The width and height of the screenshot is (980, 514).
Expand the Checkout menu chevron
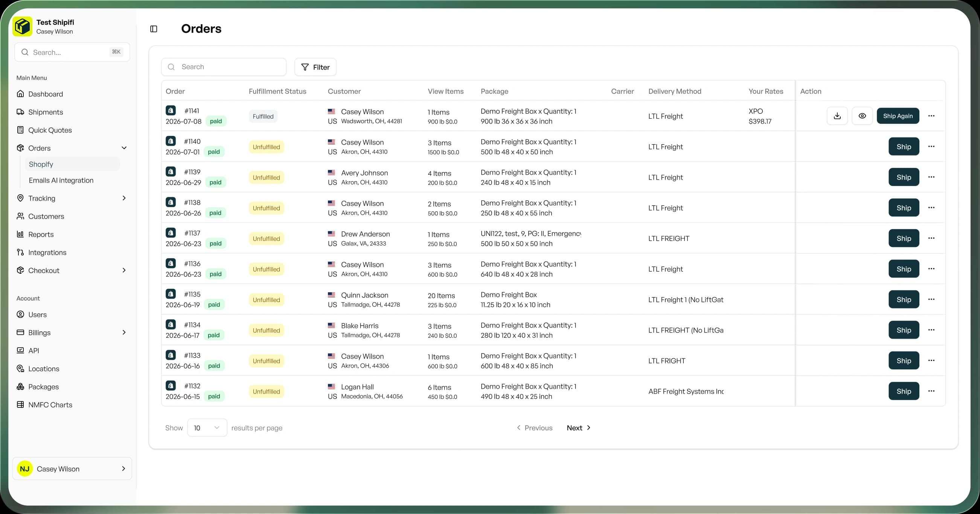point(123,270)
